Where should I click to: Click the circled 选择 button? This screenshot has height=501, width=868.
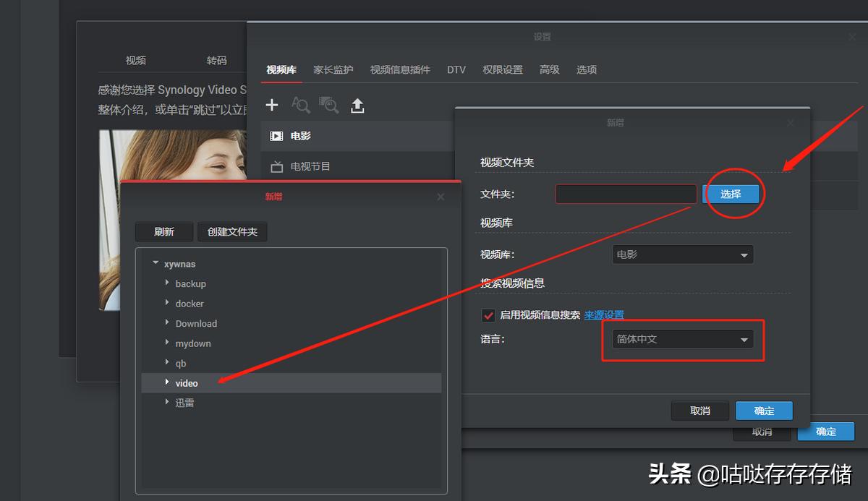click(731, 194)
